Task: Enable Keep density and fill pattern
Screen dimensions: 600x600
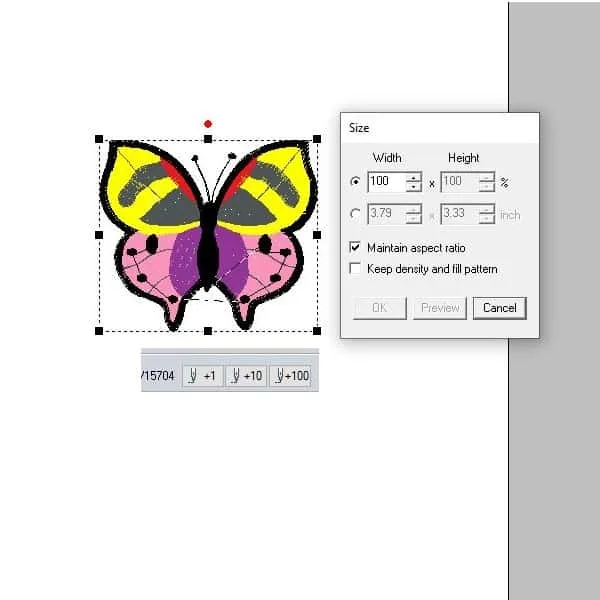Action: [x=355, y=268]
